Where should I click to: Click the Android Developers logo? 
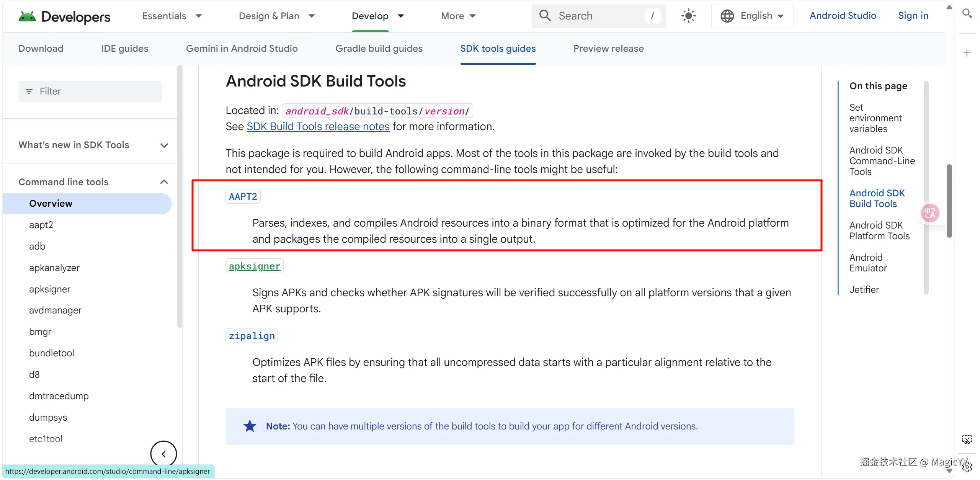(64, 16)
